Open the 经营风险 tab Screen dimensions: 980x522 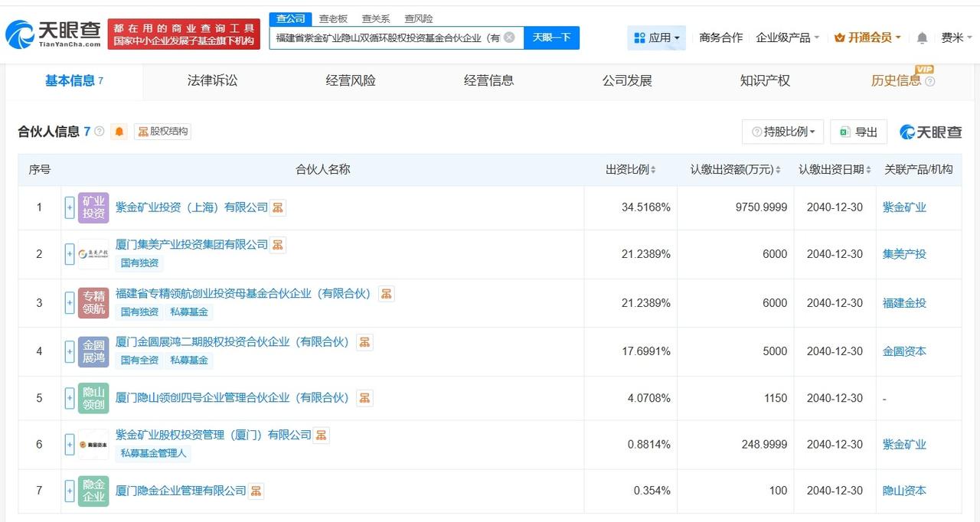[351, 80]
